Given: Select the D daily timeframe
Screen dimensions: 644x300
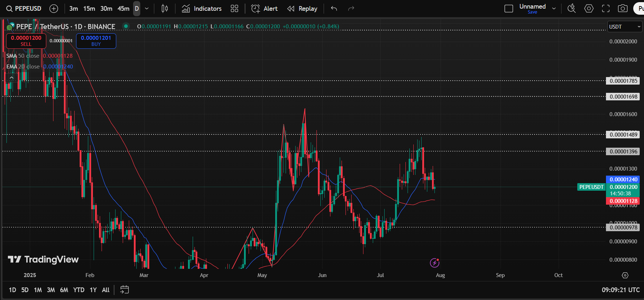Looking at the screenshot, I should tap(137, 9).
